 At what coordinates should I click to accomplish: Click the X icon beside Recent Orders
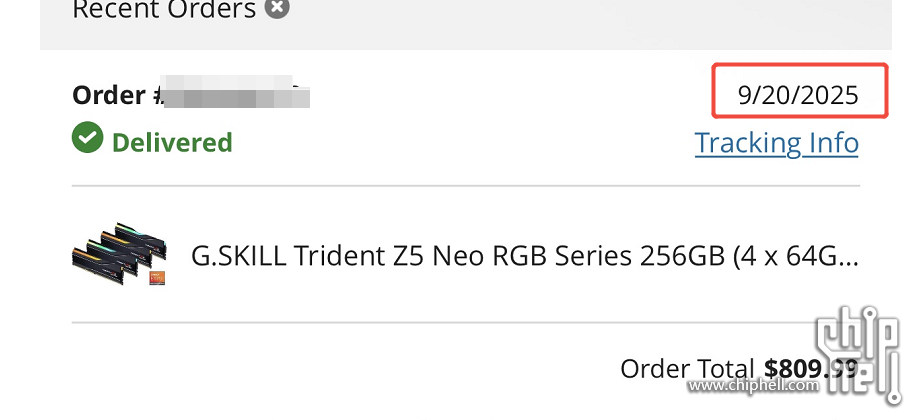[278, 9]
